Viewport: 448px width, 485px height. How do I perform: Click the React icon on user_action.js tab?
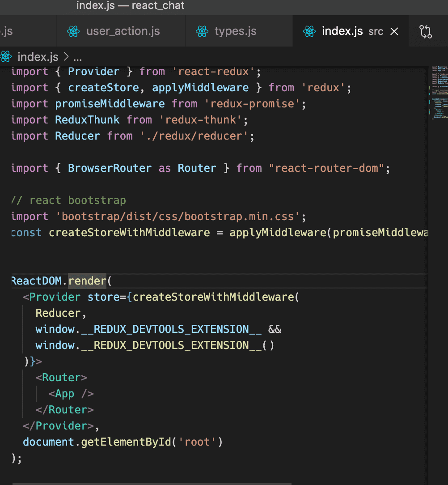coord(73,31)
